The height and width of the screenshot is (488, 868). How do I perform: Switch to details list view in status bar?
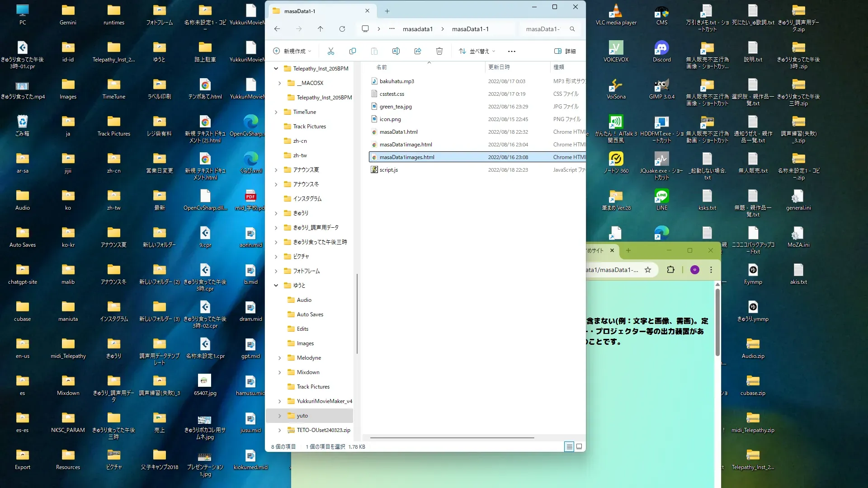[569, 446]
